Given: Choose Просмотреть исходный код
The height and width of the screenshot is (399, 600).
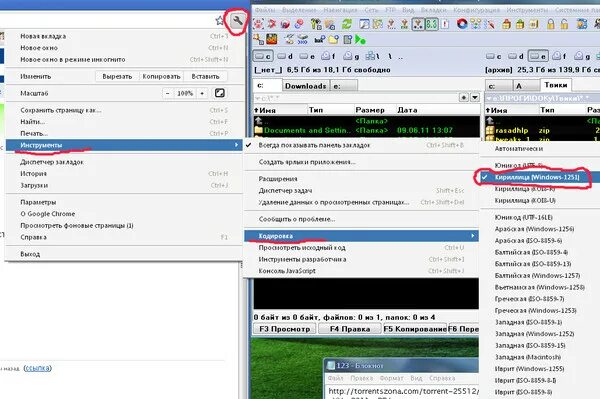Looking at the screenshot, I should tap(361, 248).
